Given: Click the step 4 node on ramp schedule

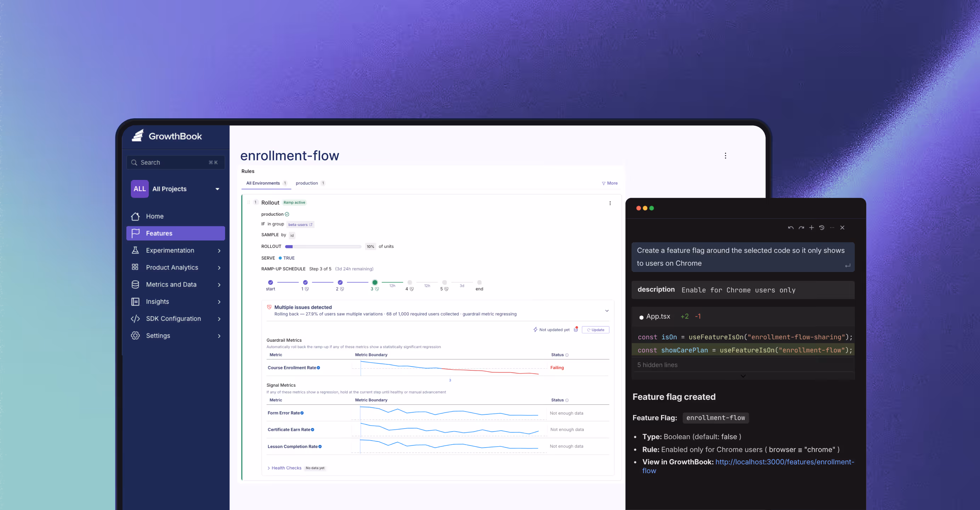Looking at the screenshot, I should [x=409, y=282].
